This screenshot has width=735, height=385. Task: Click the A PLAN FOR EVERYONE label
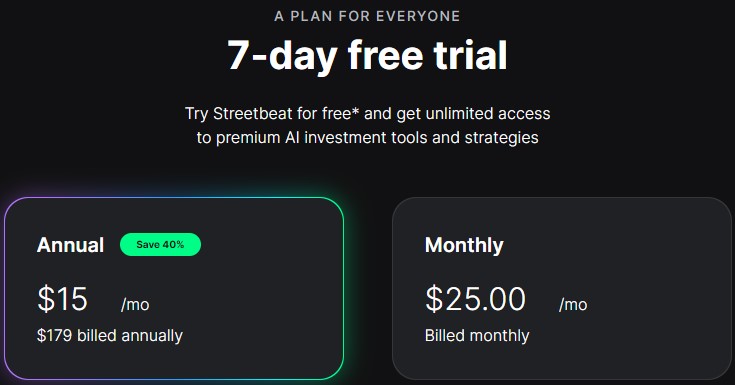[367, 16]
